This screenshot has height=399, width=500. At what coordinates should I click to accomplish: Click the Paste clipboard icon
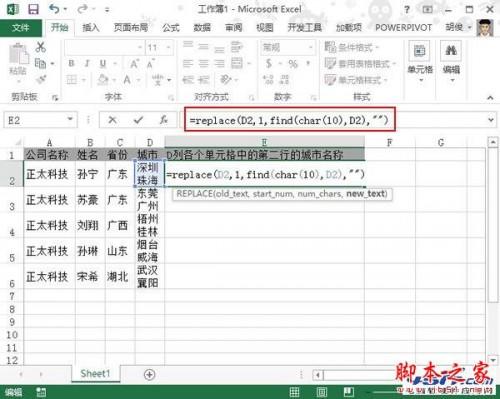tap(18, 54)
